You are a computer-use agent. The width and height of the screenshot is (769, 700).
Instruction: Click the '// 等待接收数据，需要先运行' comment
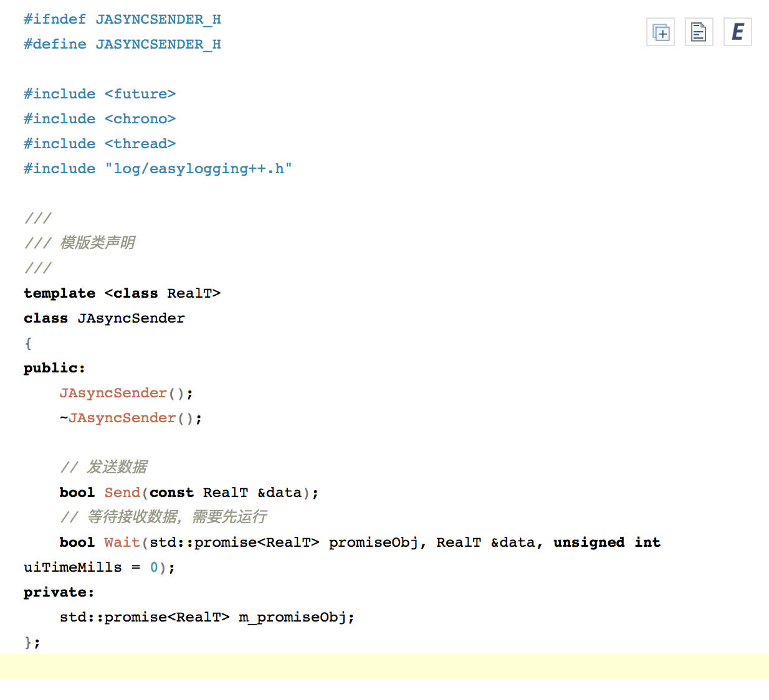tap(164, 517)
